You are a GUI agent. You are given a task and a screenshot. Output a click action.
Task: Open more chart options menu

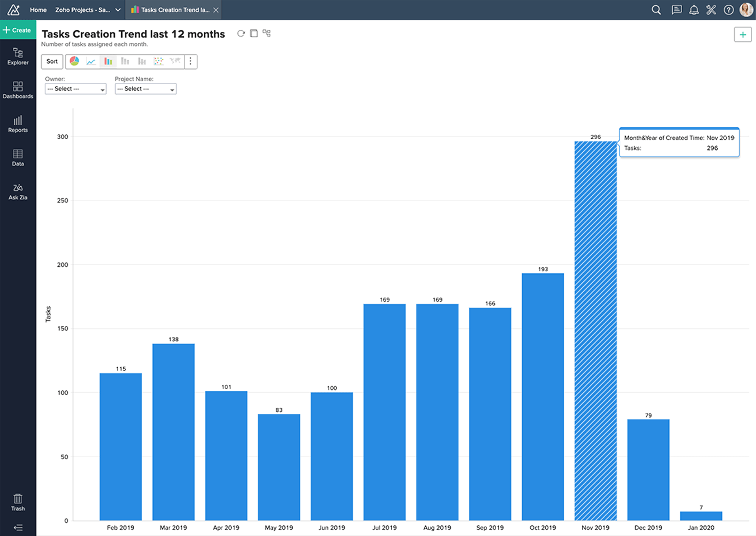tap(191, 61)
